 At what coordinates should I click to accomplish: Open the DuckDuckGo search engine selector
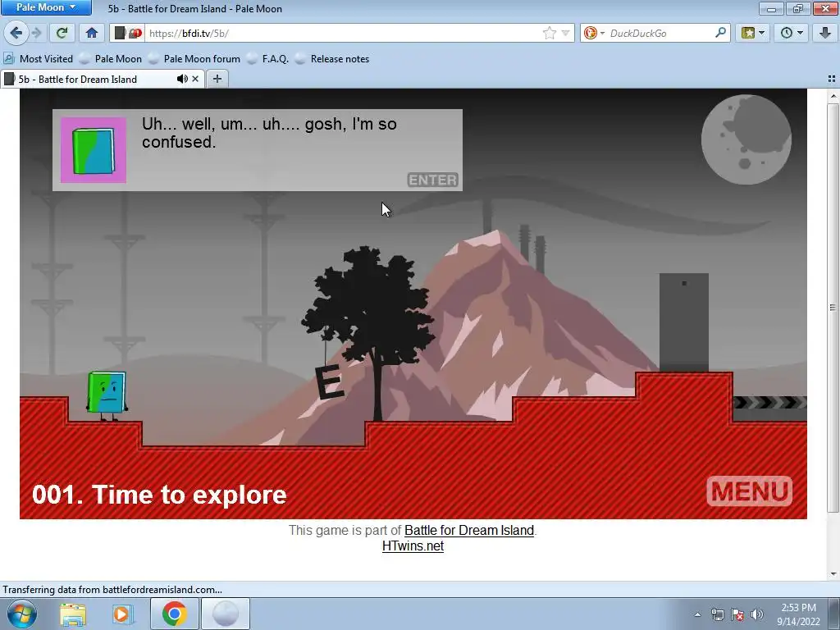594,33
